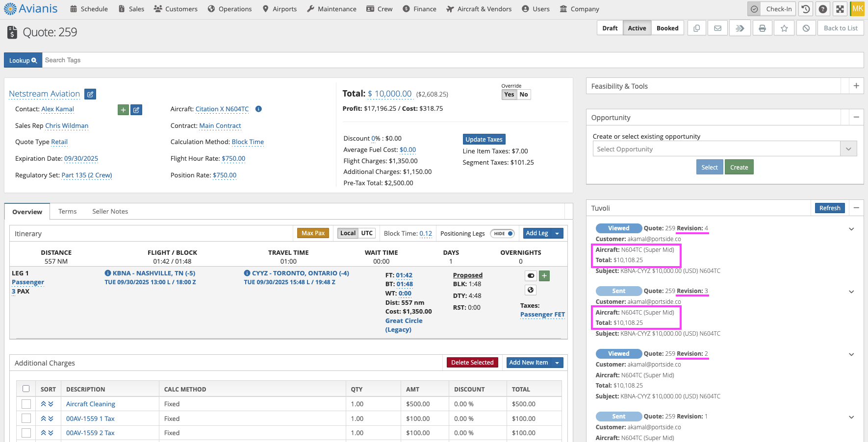This screenshot has width=868, height=442.
Task: Switch to the Seller Notes tab
Action: point(110,212)
